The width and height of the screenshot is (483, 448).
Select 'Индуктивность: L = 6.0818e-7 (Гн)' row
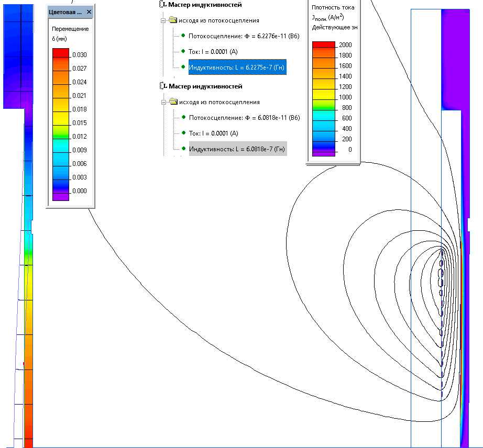[x=238, y=149]
